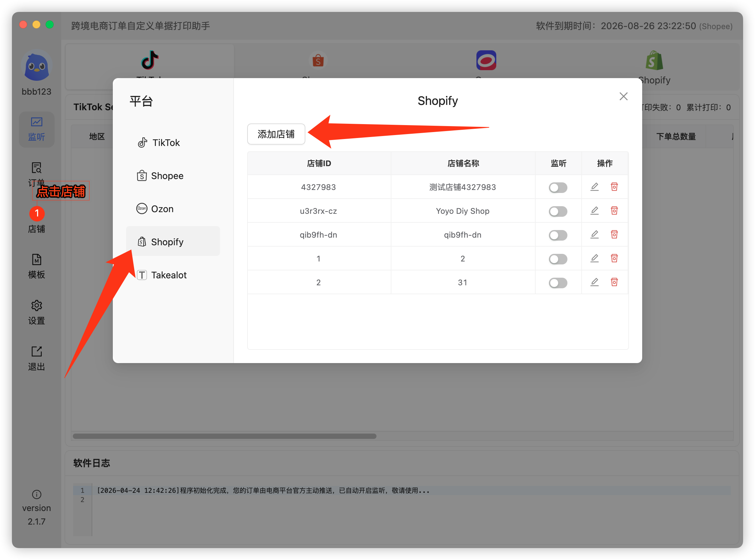Open the 设置 gear sidebar section
Screen dimensions: 755x560
coord(37,312)
